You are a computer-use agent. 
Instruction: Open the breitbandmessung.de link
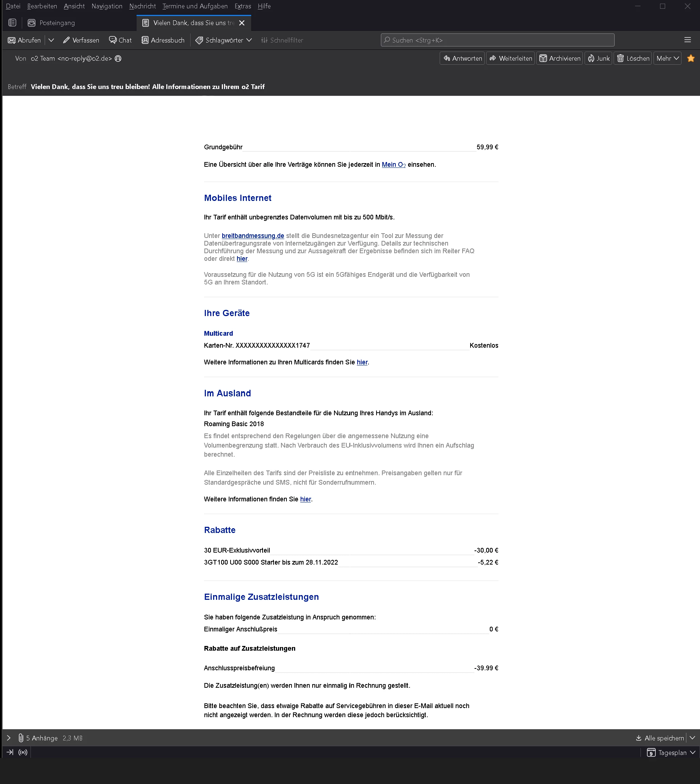pyautogui.click(x=253, y=235)
